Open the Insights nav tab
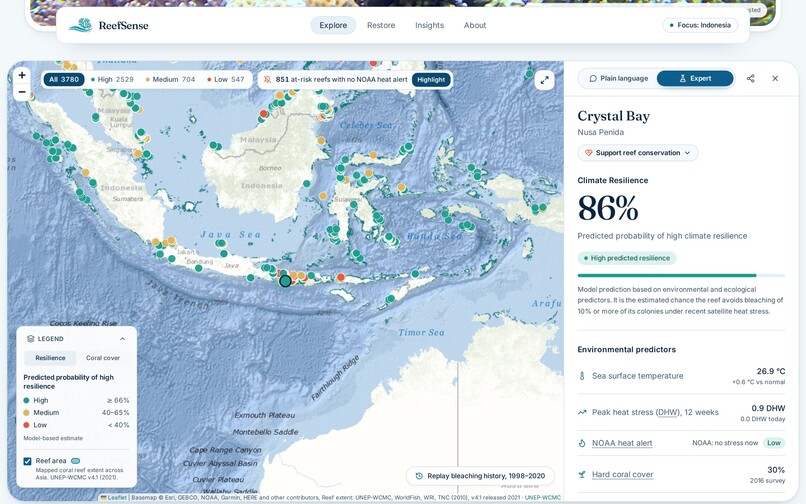 pos(429,25)
